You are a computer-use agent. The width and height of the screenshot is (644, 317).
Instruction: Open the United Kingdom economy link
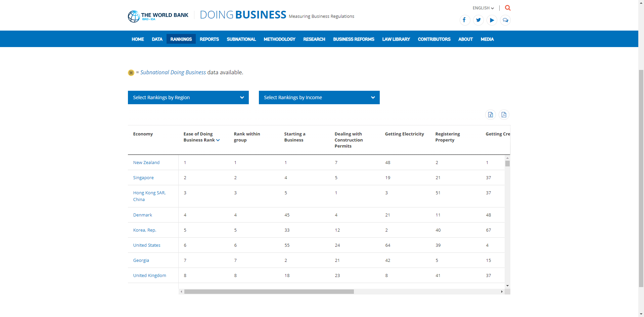pyautogui.click(x=150, y=275)
